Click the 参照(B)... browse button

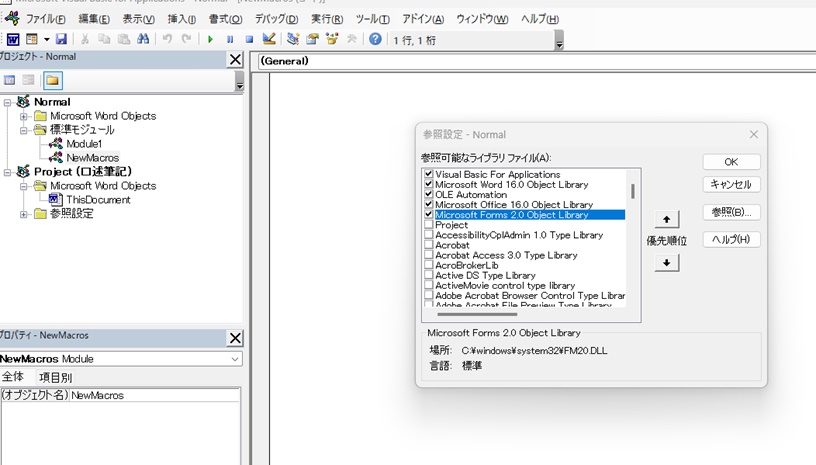[731, 212]
